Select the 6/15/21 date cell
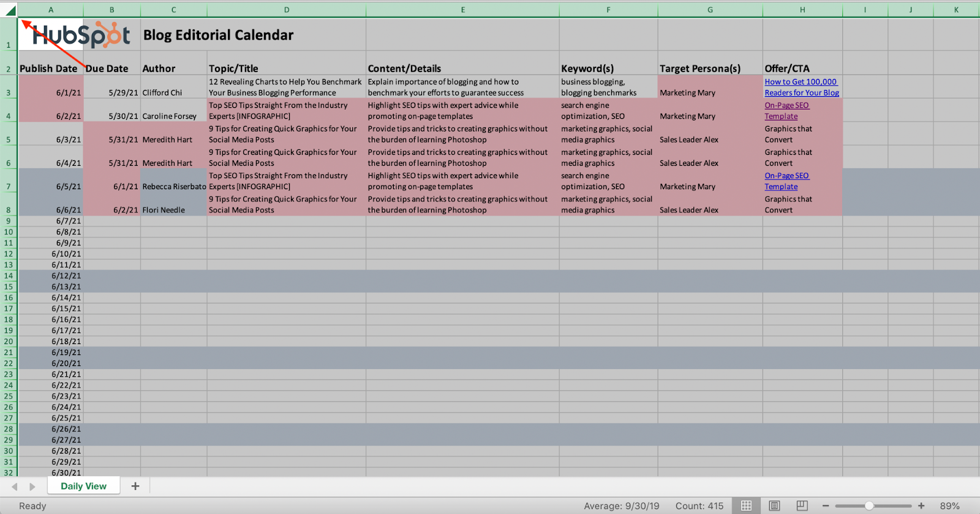The height and width of the screenshot is (514, 980). click(x=51, y=308)
